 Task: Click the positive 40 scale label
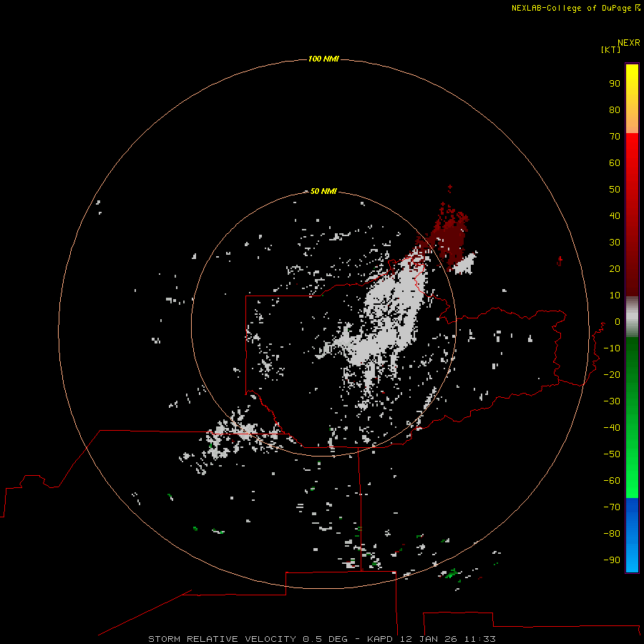[x=615, y=216]
